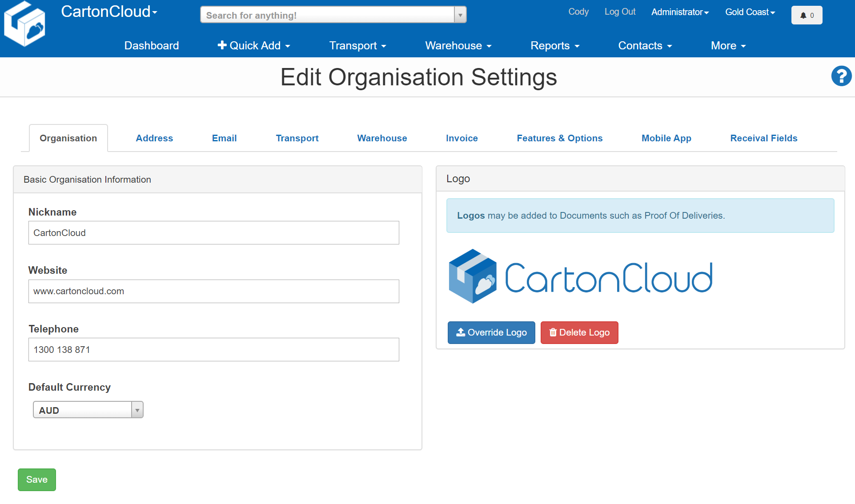This screenshot has height=504, width=855.
Task: Click the Quick Add plus icon
Action: (221, 45)
